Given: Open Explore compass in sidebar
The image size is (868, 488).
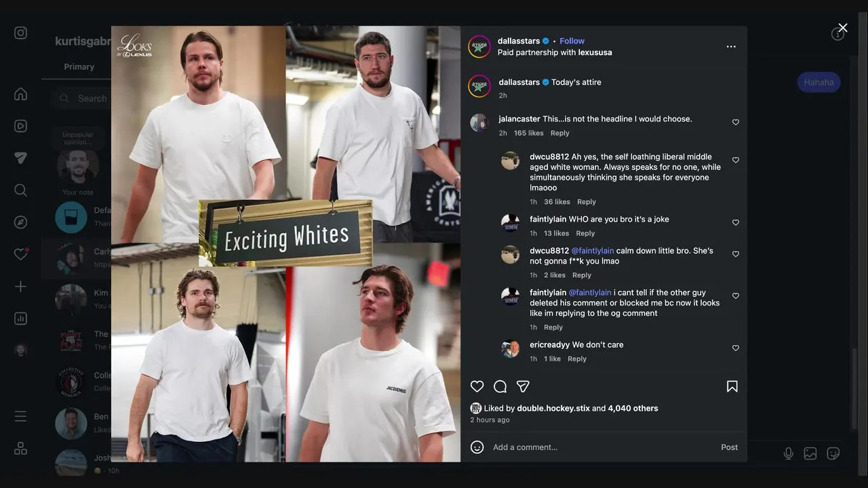Looking at the screenshot, I should click(21, 222).
